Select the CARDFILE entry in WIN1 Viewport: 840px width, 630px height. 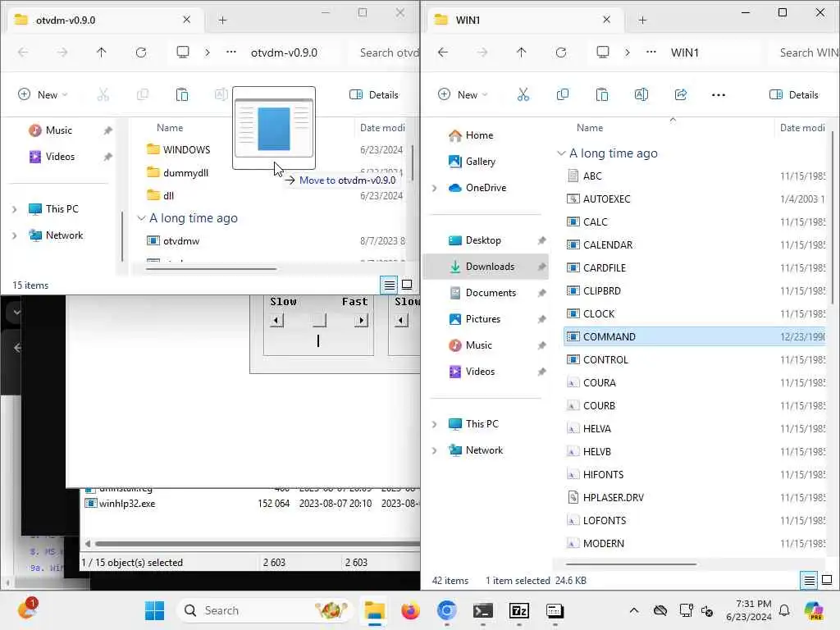(604, 268)
